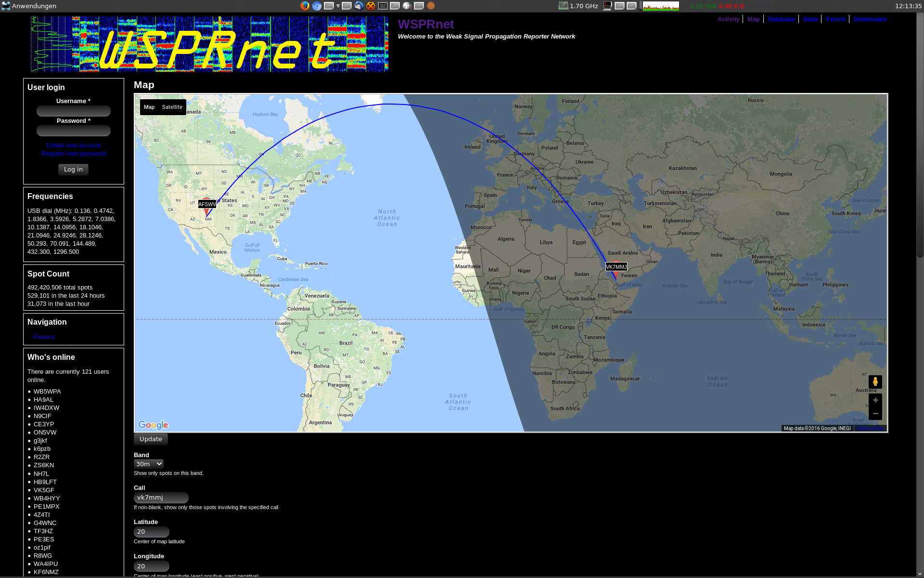Click the Street View pegman icon
Image resolution: width=924 pixels, height=578 pixels.
pos(875,382)
